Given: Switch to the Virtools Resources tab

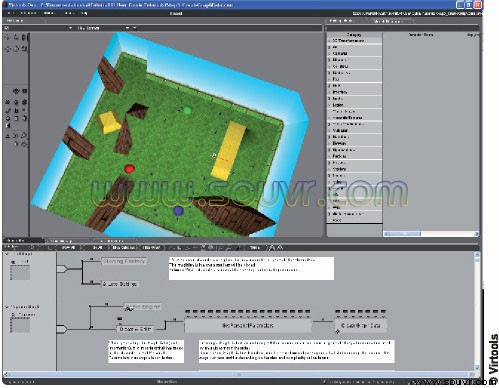Looking at the screenshot, I should point(388,21).
